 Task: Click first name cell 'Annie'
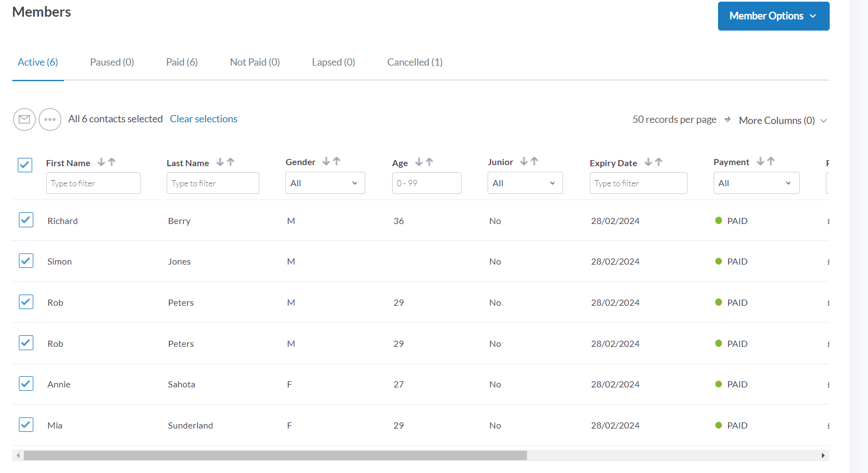[59, 384]
